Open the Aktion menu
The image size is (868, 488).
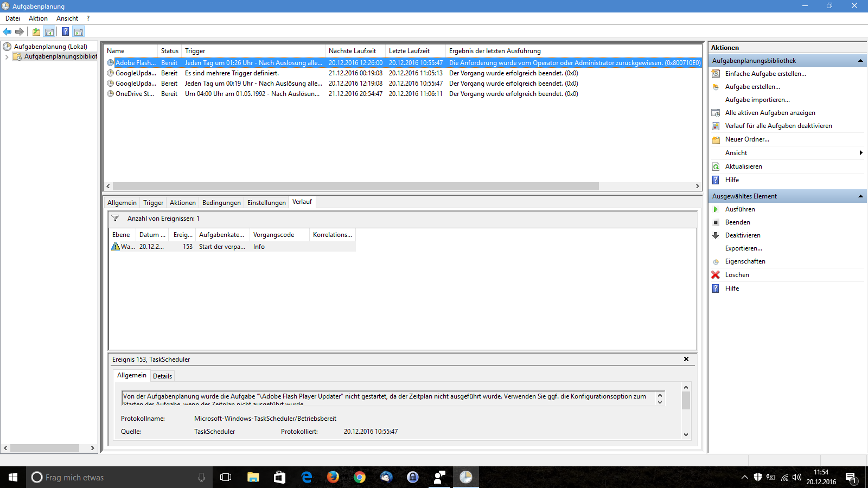click(x=38, y=18)
